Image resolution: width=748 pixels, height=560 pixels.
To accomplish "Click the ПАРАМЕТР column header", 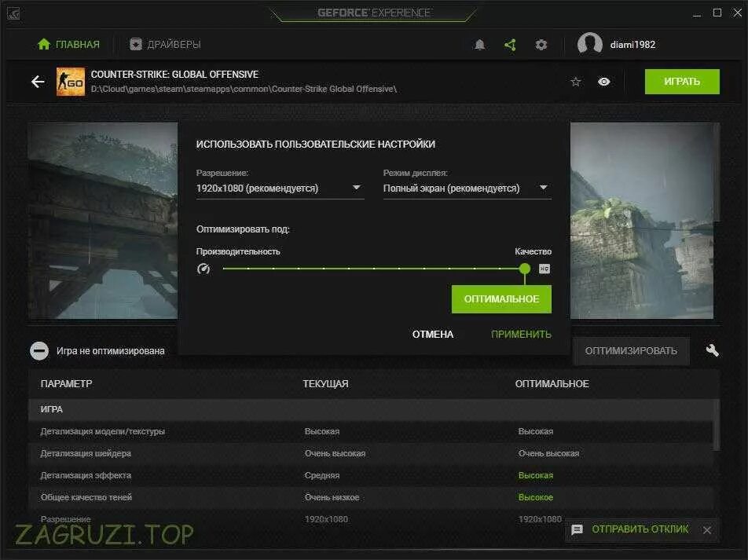I will [x=66, y=384].
